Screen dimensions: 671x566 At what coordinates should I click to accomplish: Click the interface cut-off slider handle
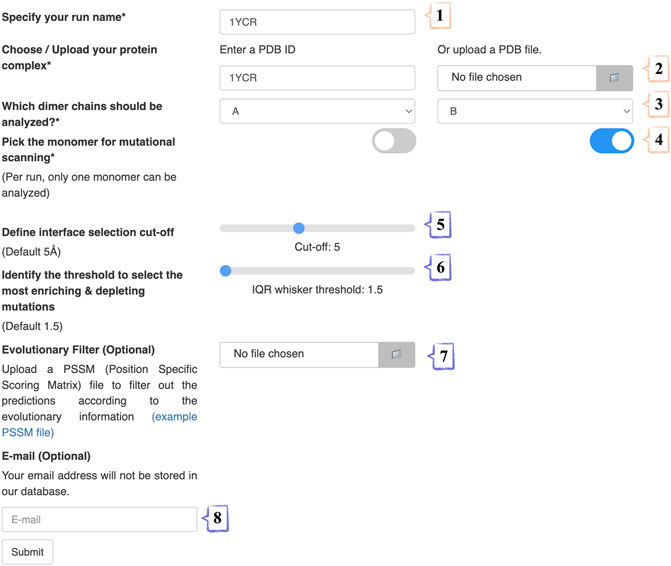[x=299, y=228]
